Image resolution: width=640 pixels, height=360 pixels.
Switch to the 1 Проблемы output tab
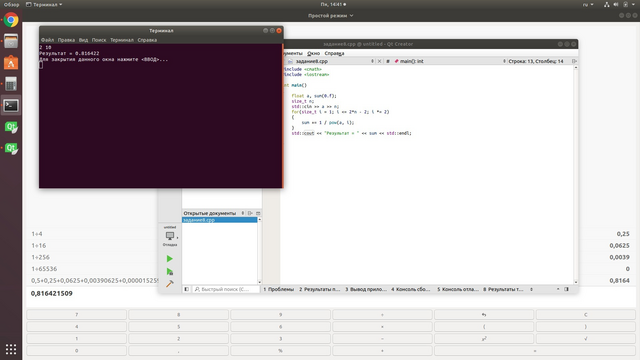pyautogui.click(x=278, y=289)
